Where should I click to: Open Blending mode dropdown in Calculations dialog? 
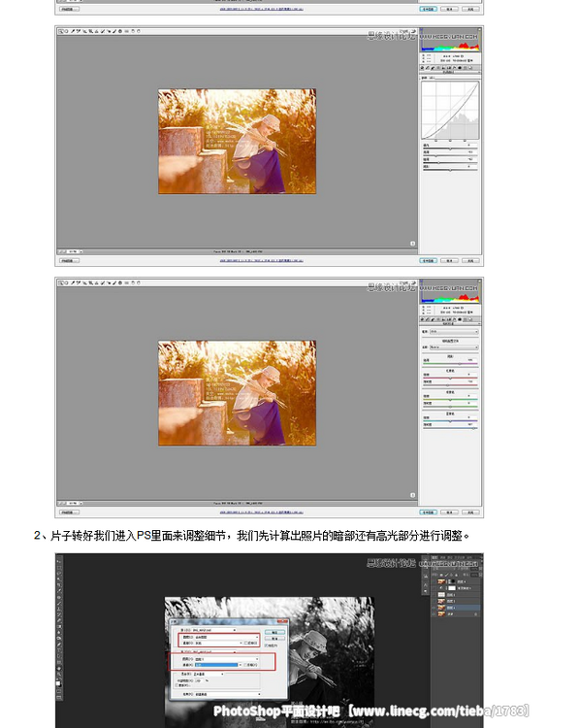point(209,675)
